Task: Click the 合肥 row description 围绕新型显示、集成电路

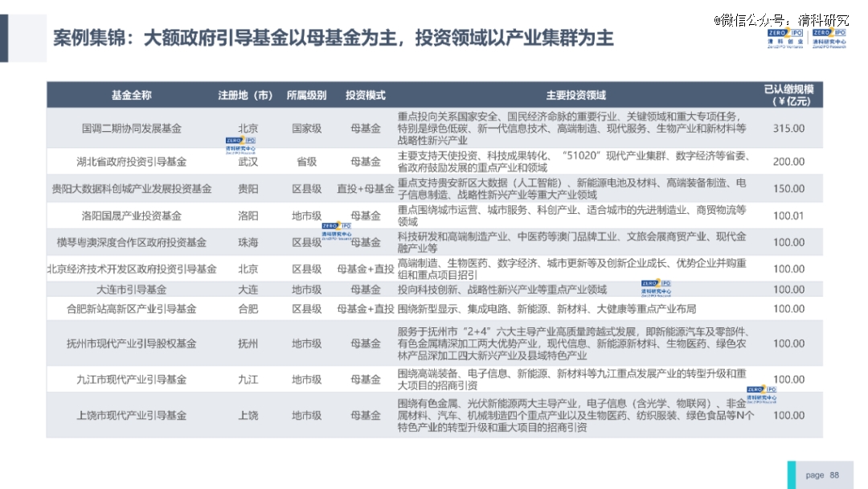Action: (x=547, y=309)
